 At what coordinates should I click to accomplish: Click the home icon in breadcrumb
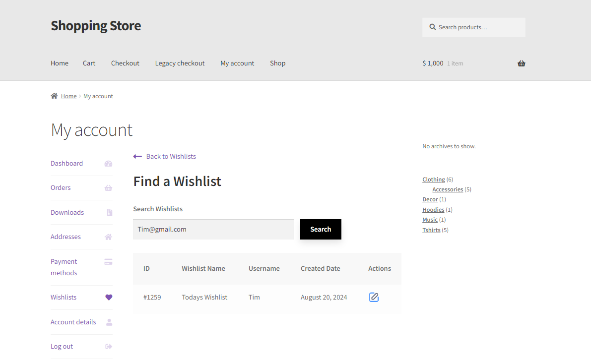click(x=54, y=96)
